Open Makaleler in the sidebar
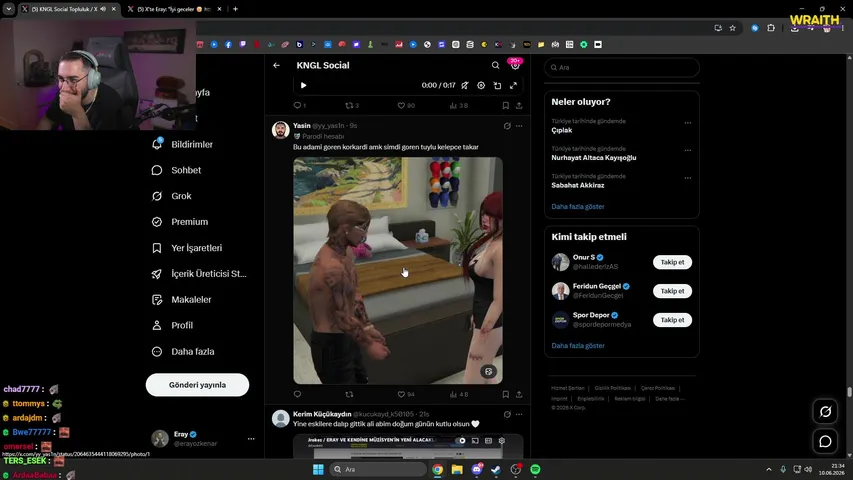 [181, 299]
